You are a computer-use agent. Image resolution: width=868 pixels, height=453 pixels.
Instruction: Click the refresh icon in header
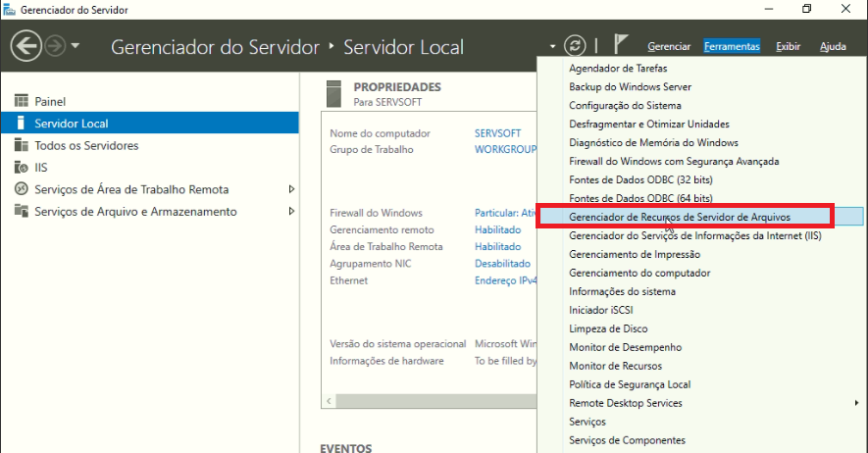point(575,46)
